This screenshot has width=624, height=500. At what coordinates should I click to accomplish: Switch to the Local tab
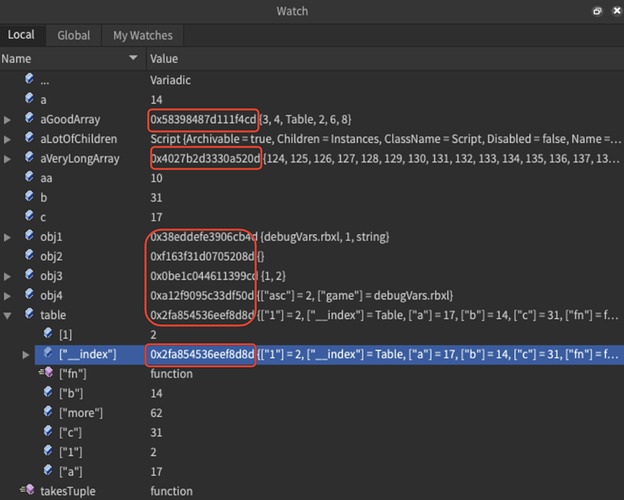21,35
